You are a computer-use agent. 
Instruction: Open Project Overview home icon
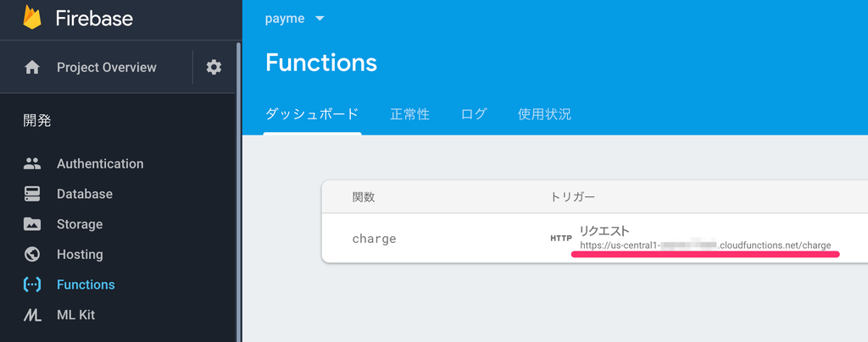32,68
